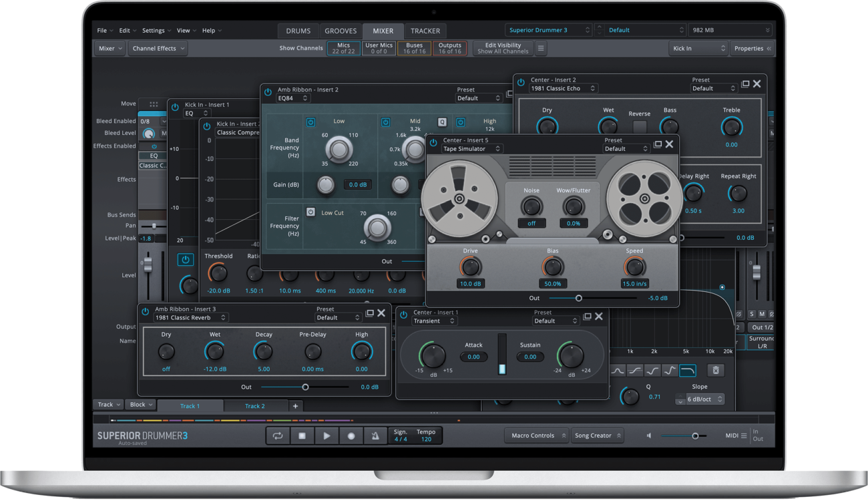Bypass the 1981 Classic Reverb with its power button
This screenshot has width=868, height=501.
[x=145, y=311]
